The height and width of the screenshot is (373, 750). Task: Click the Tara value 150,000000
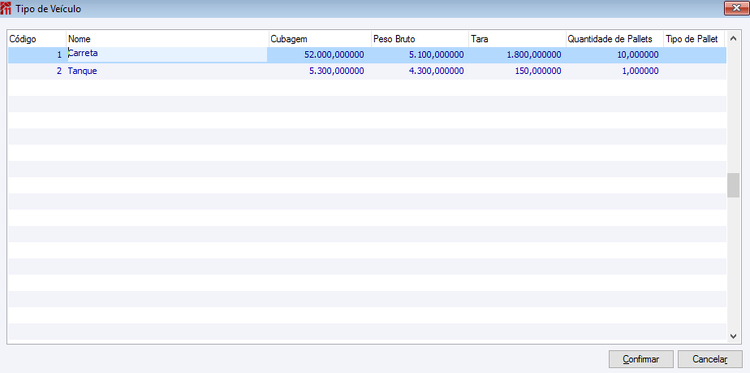click(537, 71)
